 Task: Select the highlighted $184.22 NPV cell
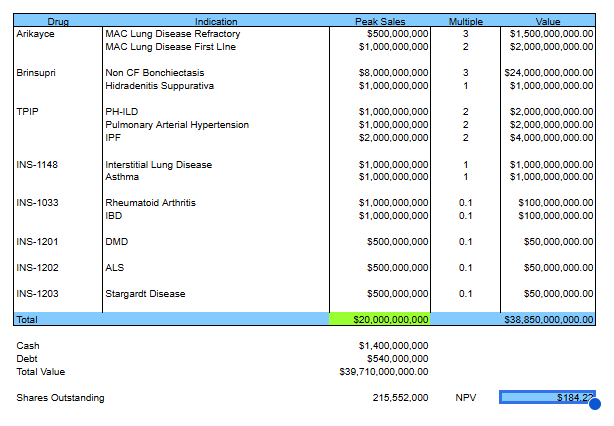tap(547, 397)
